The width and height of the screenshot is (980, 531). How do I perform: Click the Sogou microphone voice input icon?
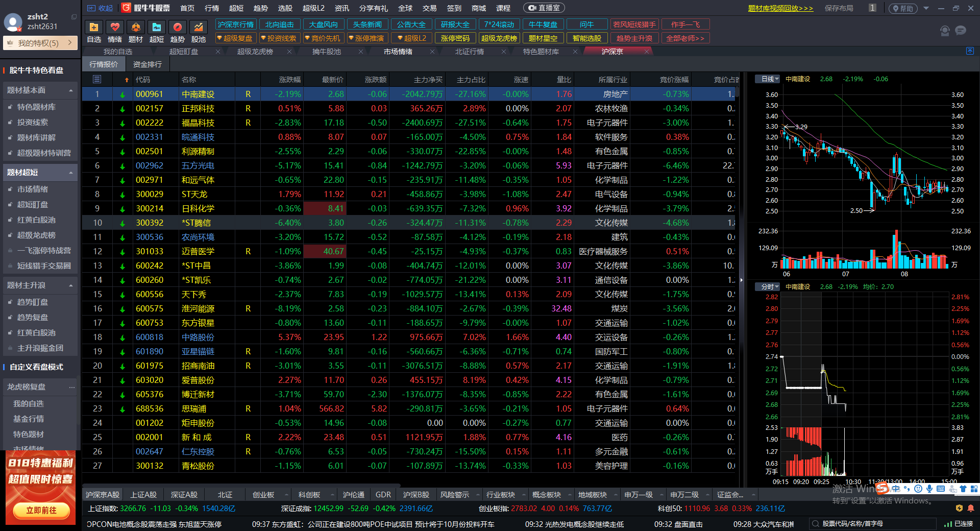929,489
